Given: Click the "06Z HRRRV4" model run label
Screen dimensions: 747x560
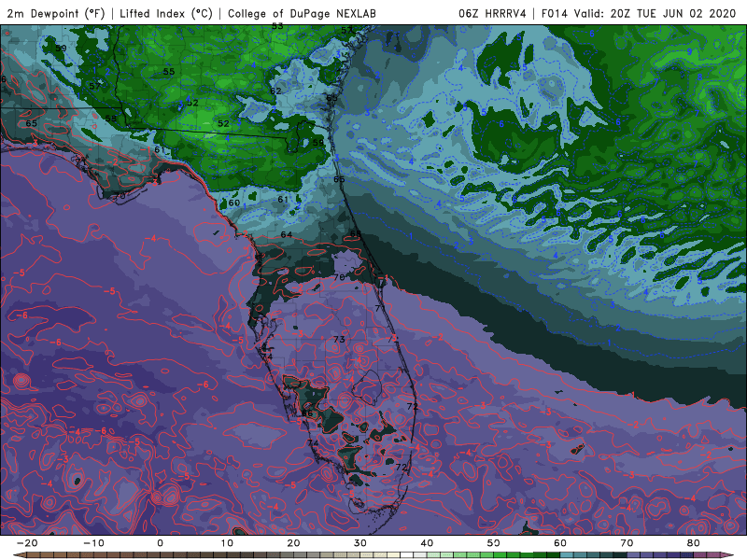Looking at the screenshot, I should coord(492,14).
